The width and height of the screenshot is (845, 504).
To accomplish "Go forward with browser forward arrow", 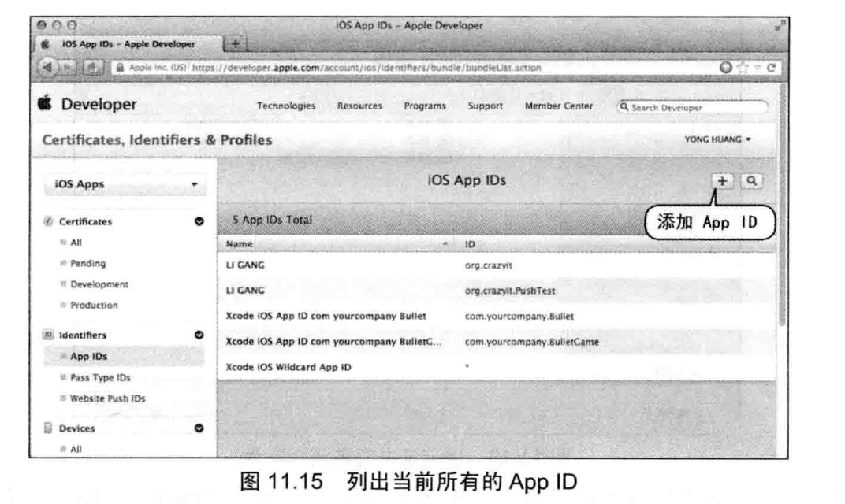I will pyautogui.click(x=69, y=67).
